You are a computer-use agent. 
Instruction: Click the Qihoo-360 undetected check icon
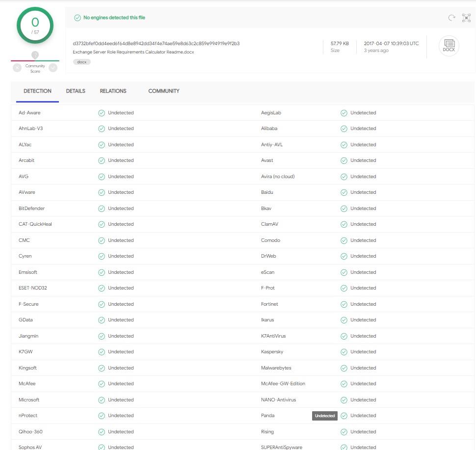point(102,432)
